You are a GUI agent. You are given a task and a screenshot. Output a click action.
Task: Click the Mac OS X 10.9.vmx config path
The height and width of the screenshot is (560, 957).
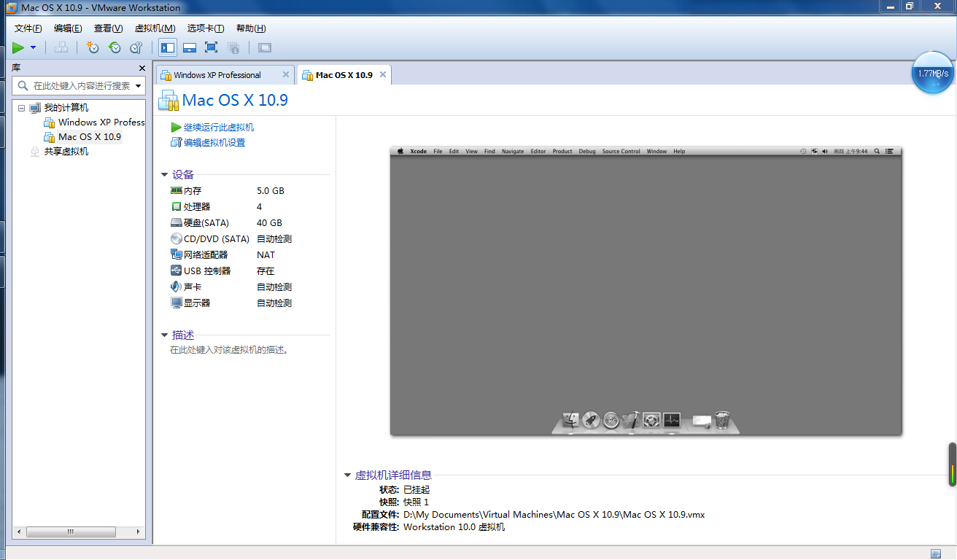click(554, 515)
